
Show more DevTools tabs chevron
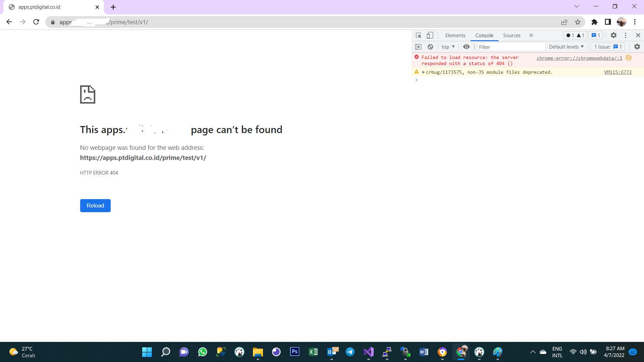click(x=531, y=36)
